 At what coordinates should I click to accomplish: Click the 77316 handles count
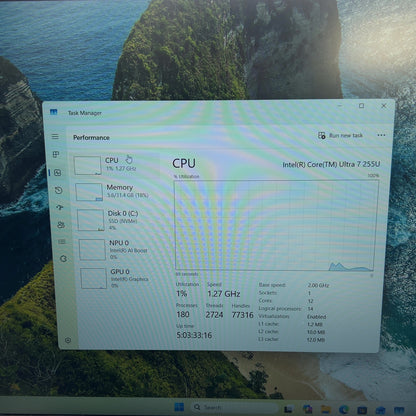[243, 315]
